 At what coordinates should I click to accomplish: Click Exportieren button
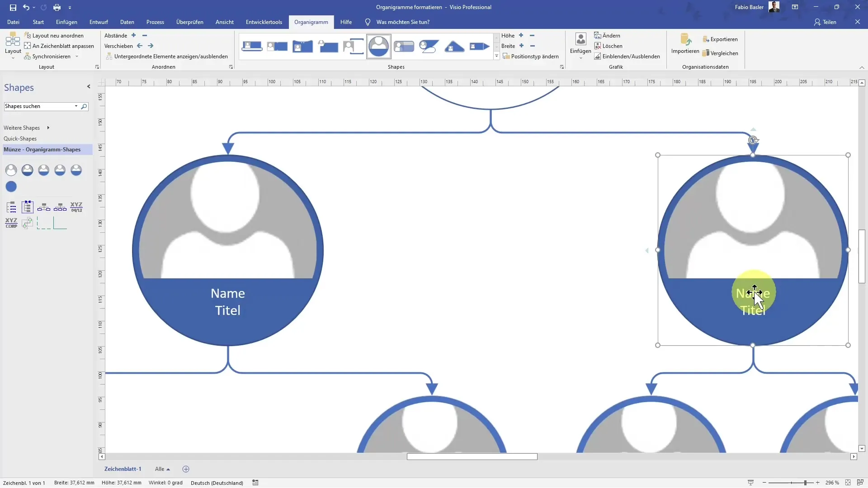pos(720,39)
